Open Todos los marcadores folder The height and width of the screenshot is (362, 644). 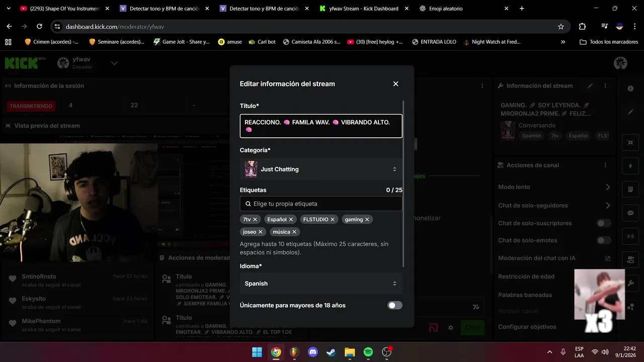point(609,42)
